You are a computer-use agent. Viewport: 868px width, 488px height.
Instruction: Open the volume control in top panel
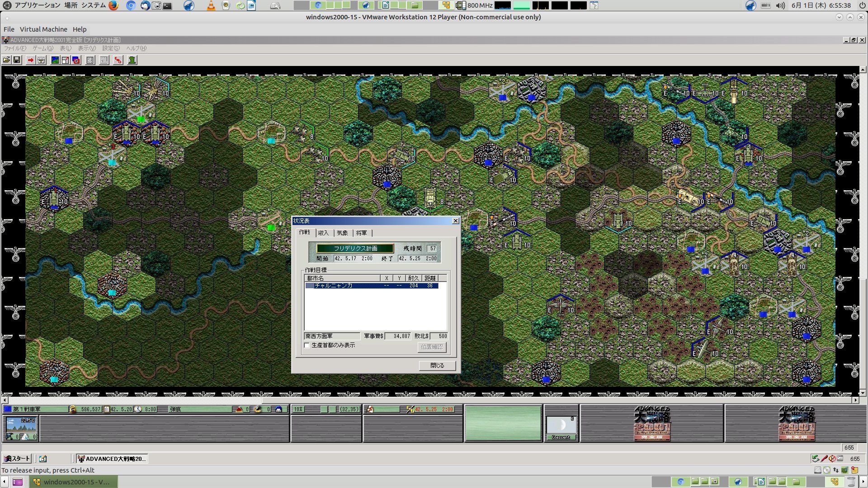[x=780, y=5]
